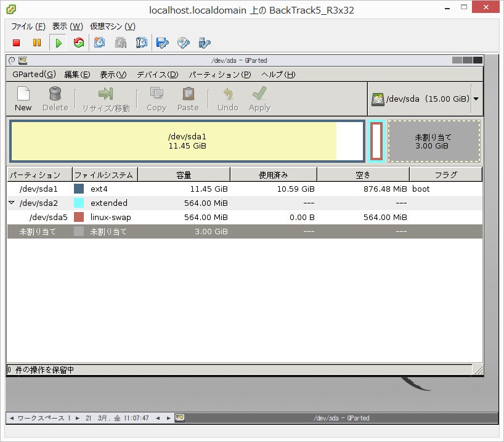
Task: Open the パーティション(P) menu
Action: pyautogui.click(x=219, y=75)
